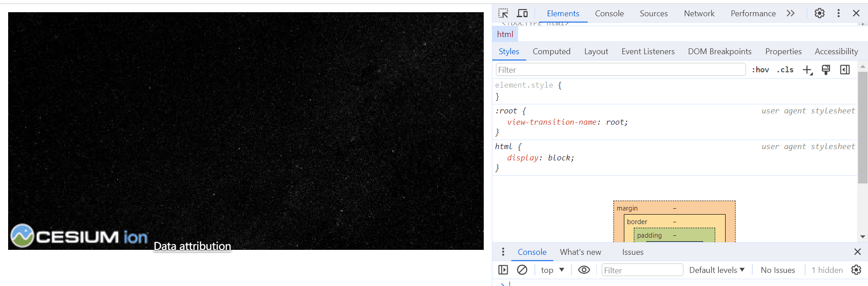868x286 pixels.
Task: Open the Accessibility pane tab
Action: tap(836, 52)
